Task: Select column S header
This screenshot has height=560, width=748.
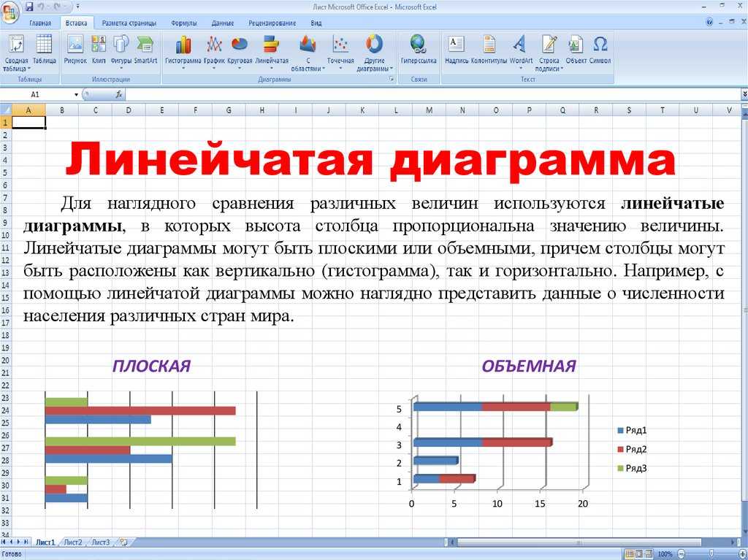Action: [629, 110]
